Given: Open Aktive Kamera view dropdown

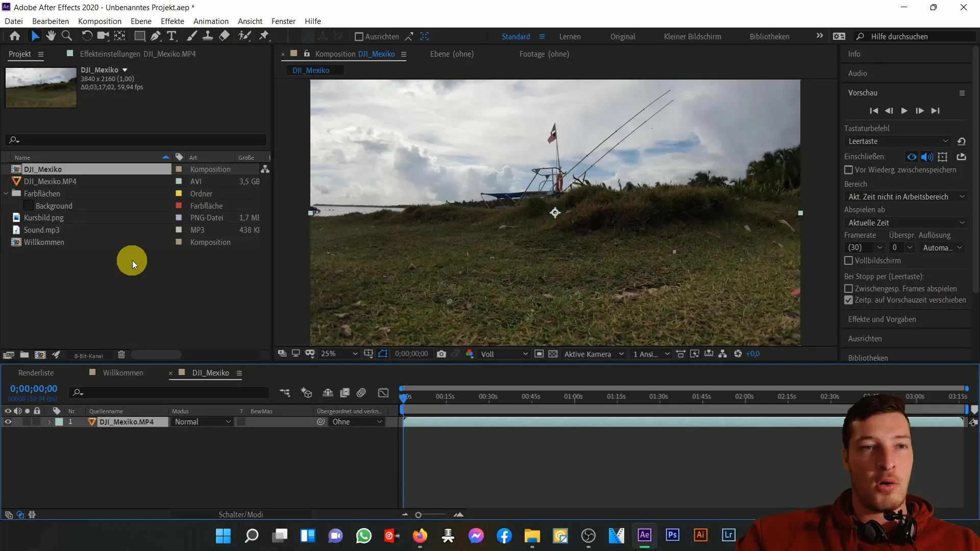Looking at the screenshot, I should pos(594,354).
